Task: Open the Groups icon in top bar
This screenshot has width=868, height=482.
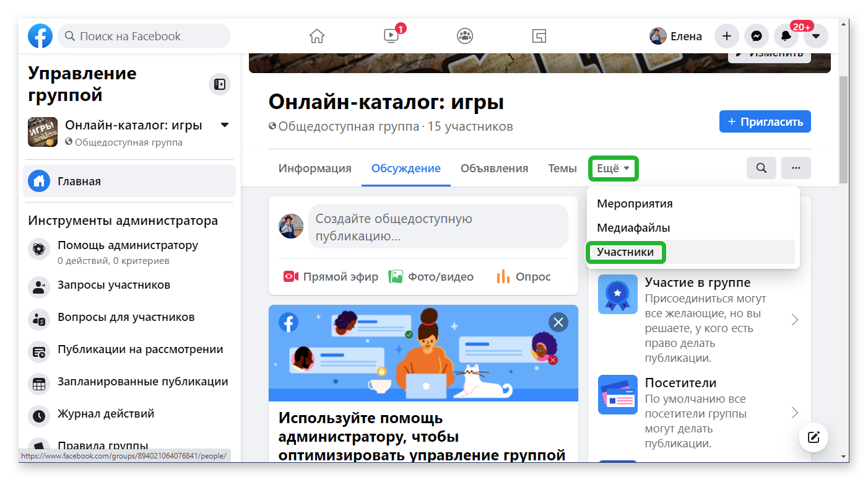Action: pos(465,36)
